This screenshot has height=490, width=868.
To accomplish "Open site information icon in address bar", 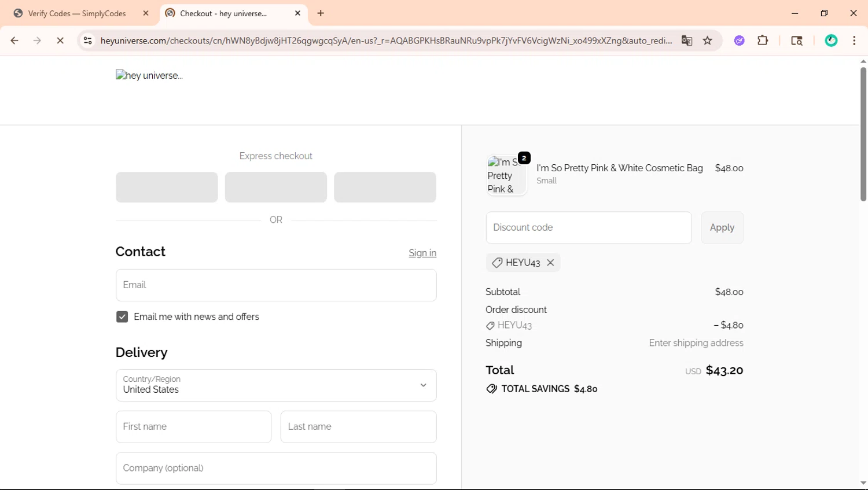I will 87,40.
